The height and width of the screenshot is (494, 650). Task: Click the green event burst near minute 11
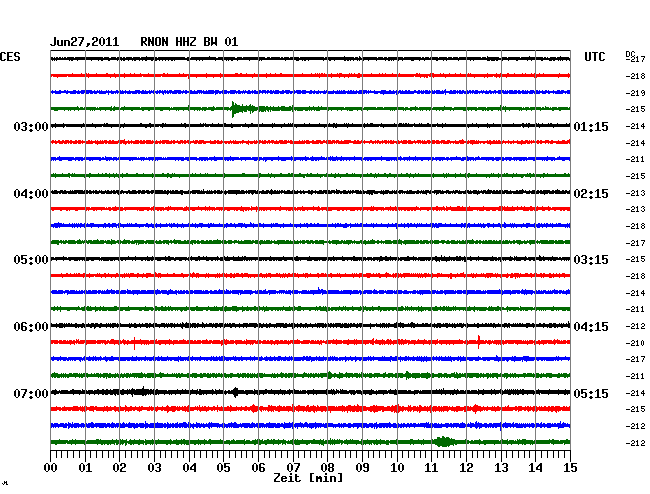444,442
